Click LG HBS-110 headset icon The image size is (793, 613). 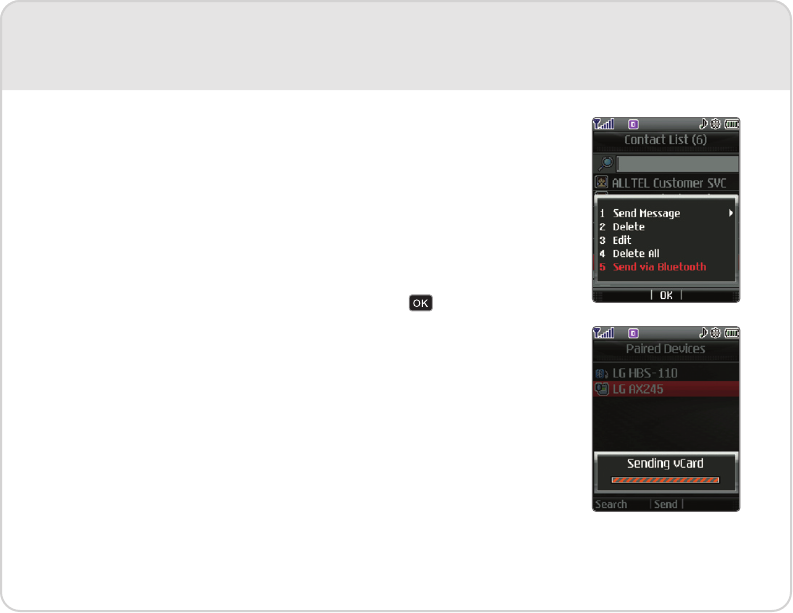(x=601, y=374)
